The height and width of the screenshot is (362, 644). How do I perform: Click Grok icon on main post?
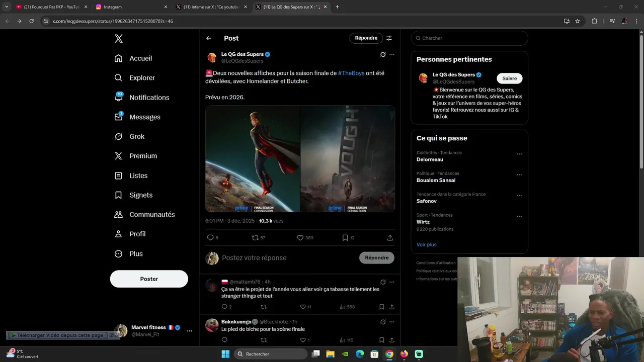(x=383, y=54)
